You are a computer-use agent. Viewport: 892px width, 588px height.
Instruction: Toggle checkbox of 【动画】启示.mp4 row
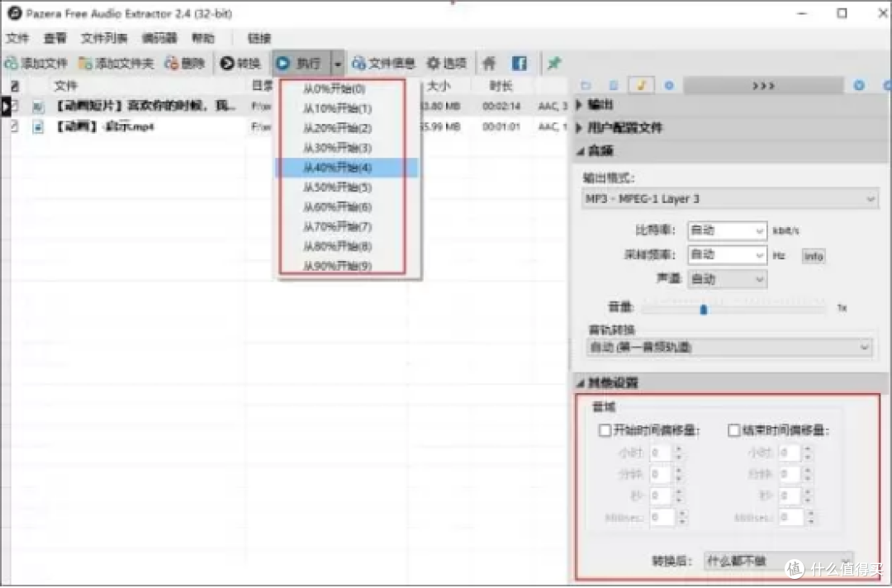tap(15, 126)
